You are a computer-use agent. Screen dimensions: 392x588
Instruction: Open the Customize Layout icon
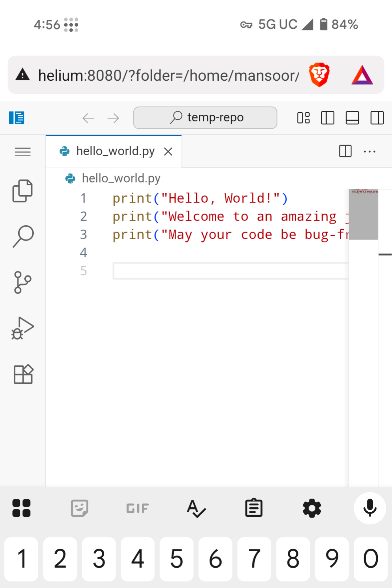coord(303,118)
